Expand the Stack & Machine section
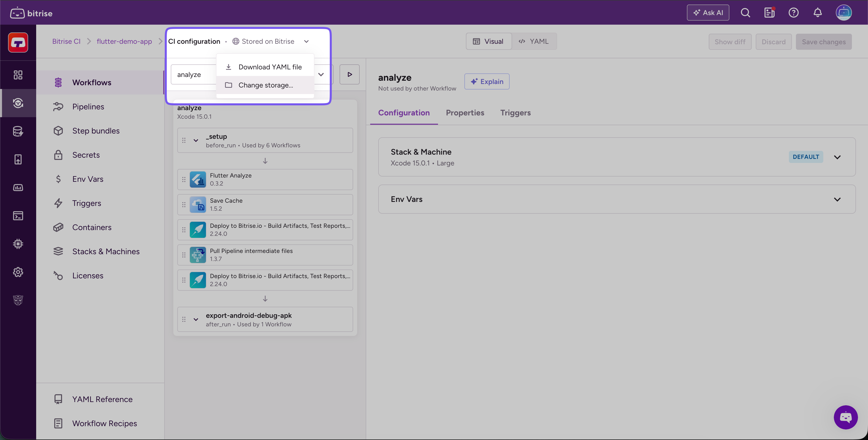This screenshot has height=440, width=868. pos(837,157)
